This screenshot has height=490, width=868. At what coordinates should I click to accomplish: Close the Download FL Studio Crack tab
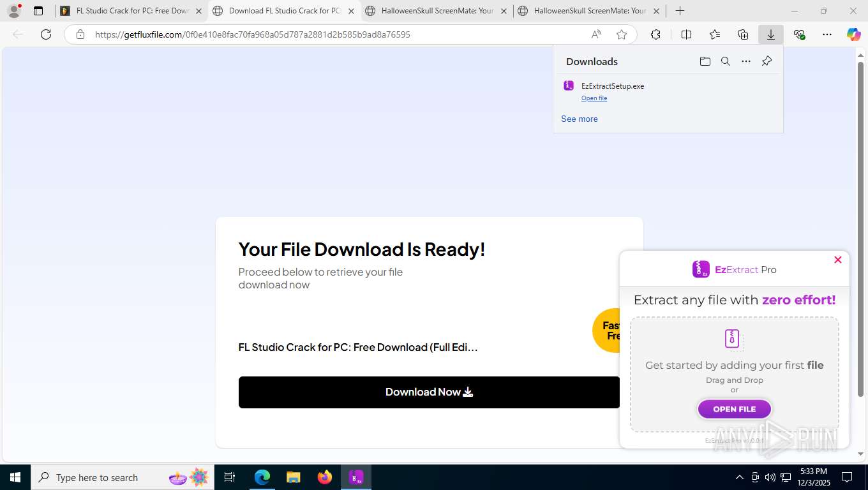click(x=351, y=11)
